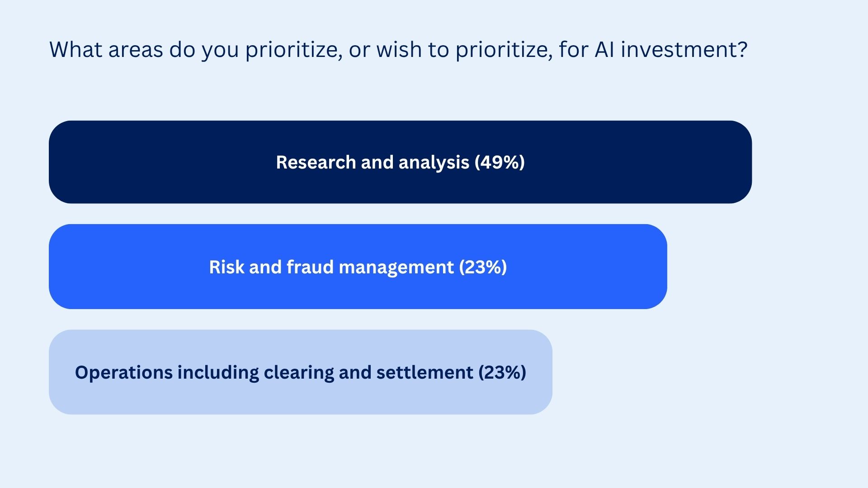Click the word management in the blue bar
Viewport: 868px width, 488px height.
396,267
